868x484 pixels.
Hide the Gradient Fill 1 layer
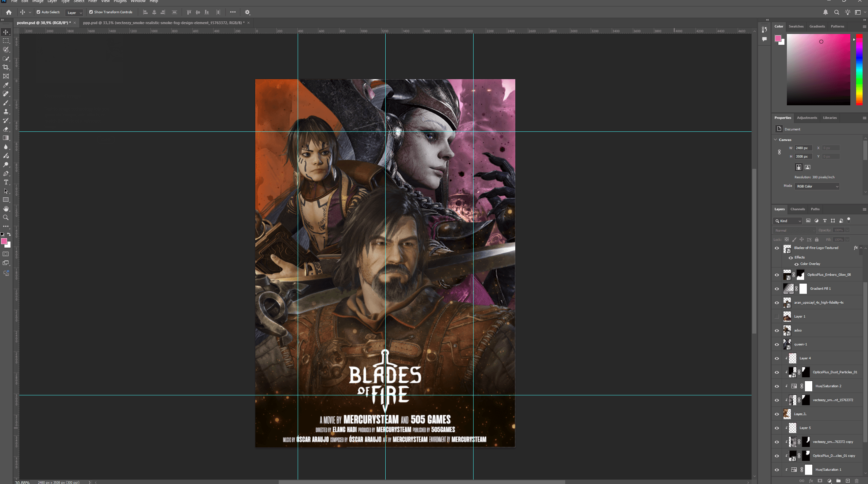pos(777,289)
